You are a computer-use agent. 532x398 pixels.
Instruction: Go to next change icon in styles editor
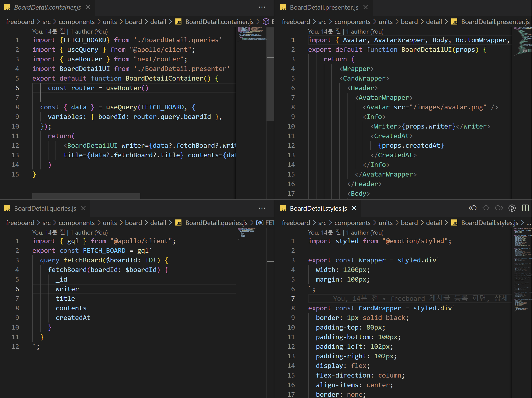pyautogui.click(x=499, y=208)
